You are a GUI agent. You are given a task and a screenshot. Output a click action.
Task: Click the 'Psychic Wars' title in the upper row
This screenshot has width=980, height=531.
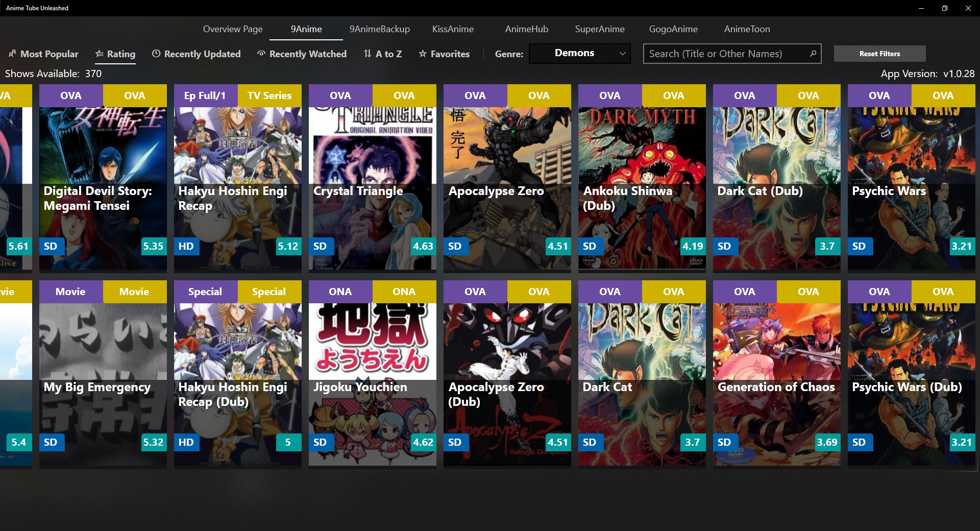point(889,191)
